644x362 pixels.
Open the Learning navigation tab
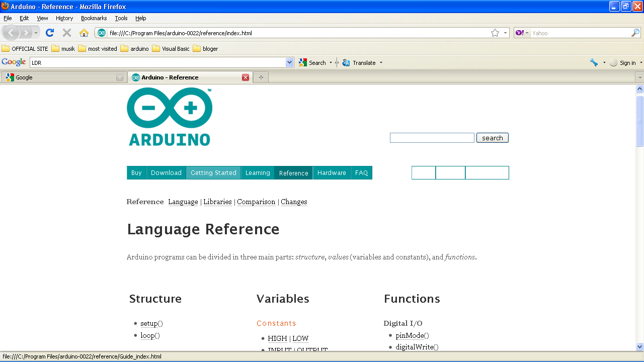click(x=258, y=172)
